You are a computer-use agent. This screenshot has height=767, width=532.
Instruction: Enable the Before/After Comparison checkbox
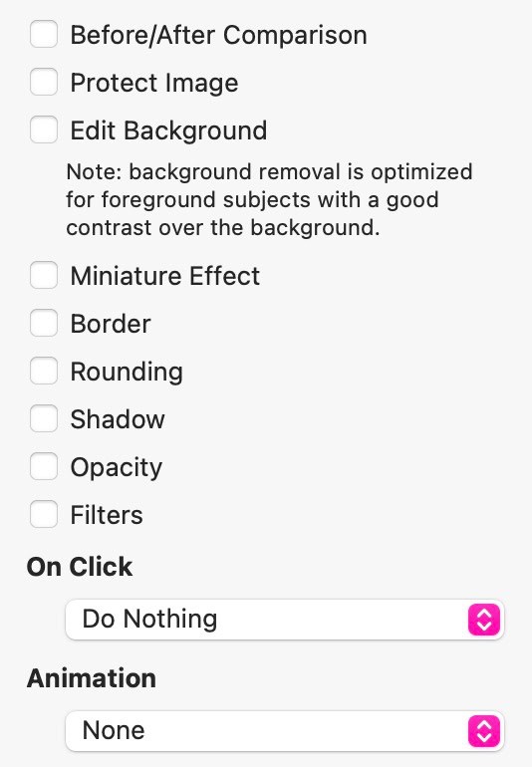pos(44,34)
